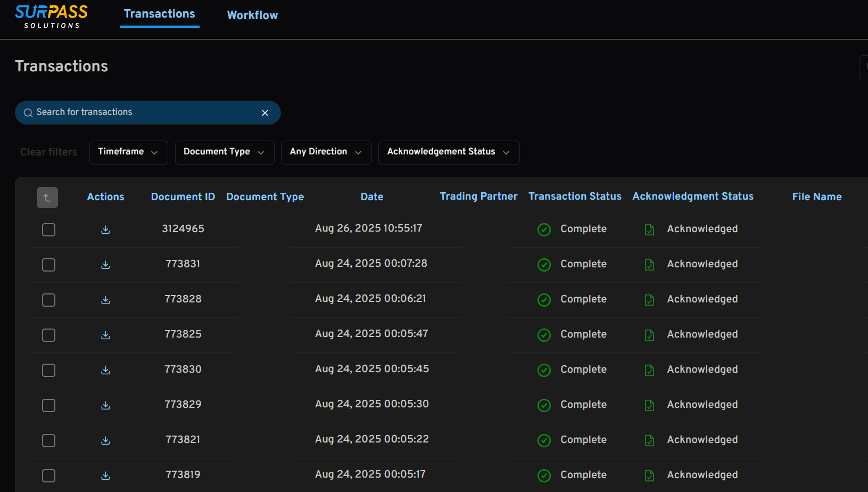Open the Transactions tab
868x492 pixels.
(159, 14)
